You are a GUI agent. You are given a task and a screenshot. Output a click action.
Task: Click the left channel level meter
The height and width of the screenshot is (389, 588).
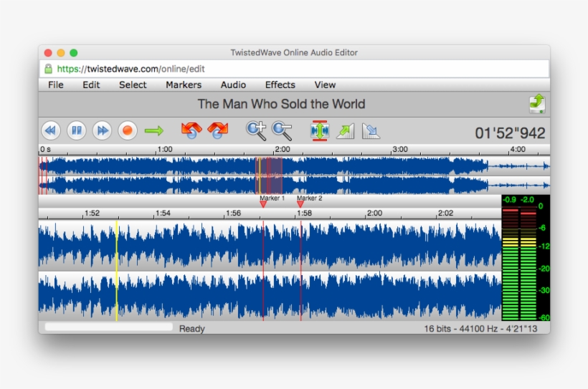(x=510, y=264)
